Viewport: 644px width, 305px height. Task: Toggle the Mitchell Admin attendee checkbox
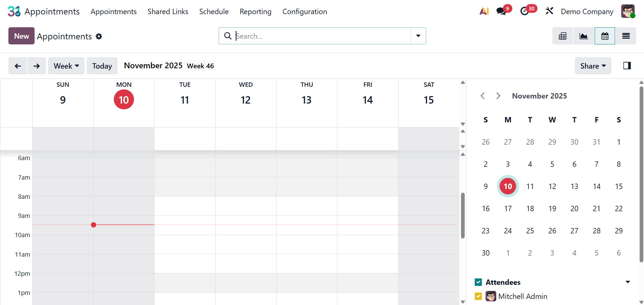pos(478,296)
